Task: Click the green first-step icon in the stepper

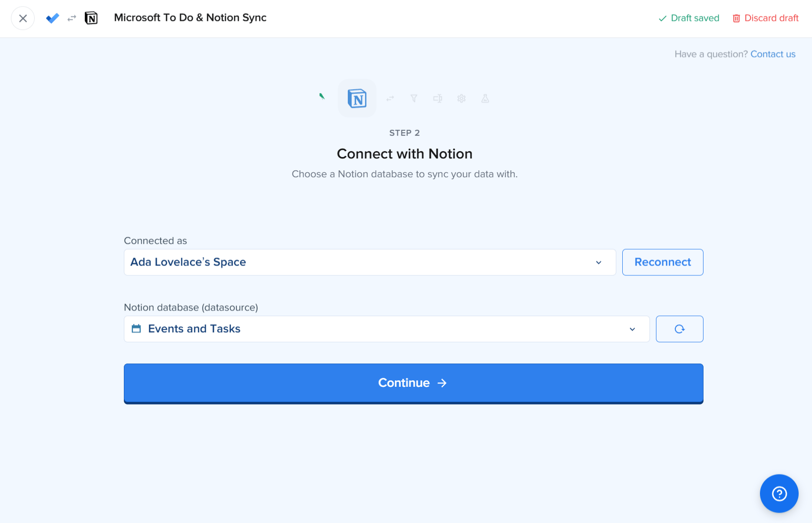Action: pos(322,97)
